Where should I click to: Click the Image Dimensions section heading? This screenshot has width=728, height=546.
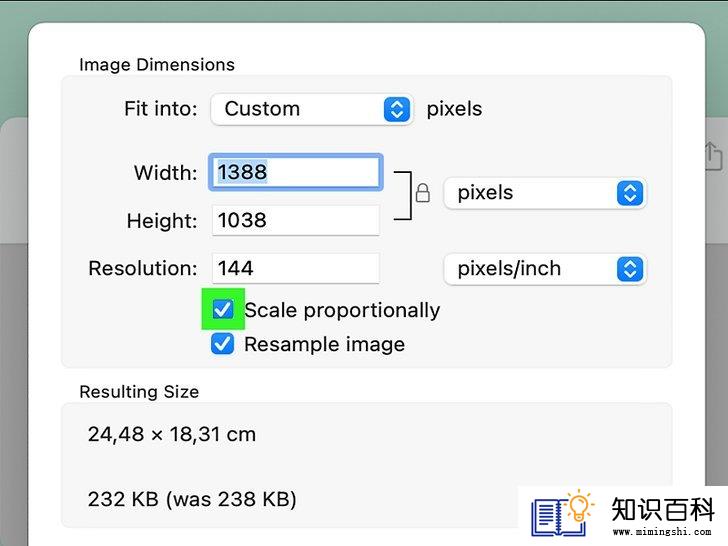157,64
